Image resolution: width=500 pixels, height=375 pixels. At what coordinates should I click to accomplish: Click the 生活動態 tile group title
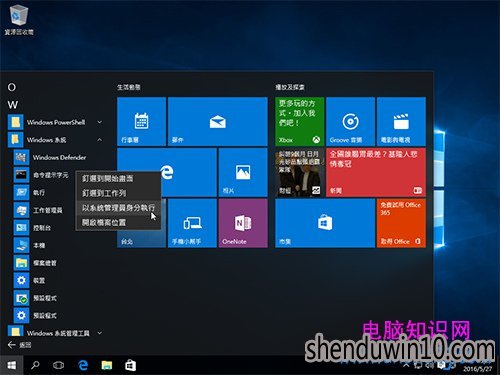click(129, 87)
